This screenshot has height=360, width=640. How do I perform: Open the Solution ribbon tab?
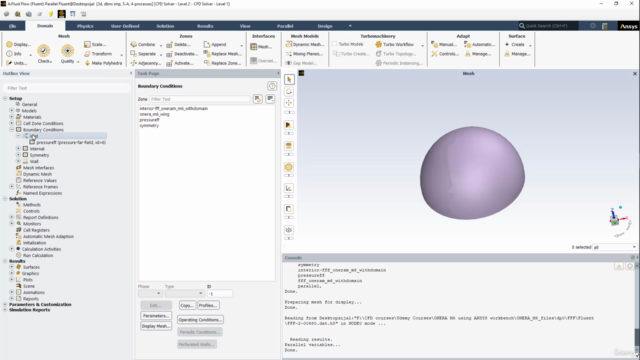tap(165, 26)
